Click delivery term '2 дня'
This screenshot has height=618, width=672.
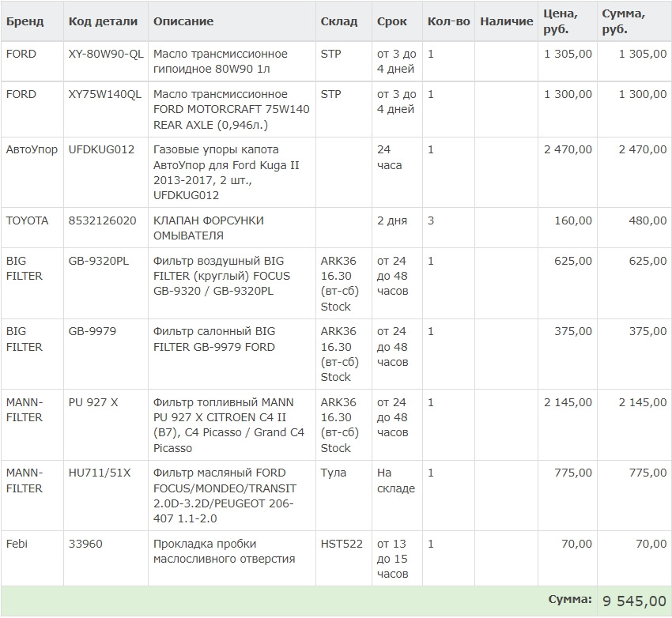(x=391, y=220)
